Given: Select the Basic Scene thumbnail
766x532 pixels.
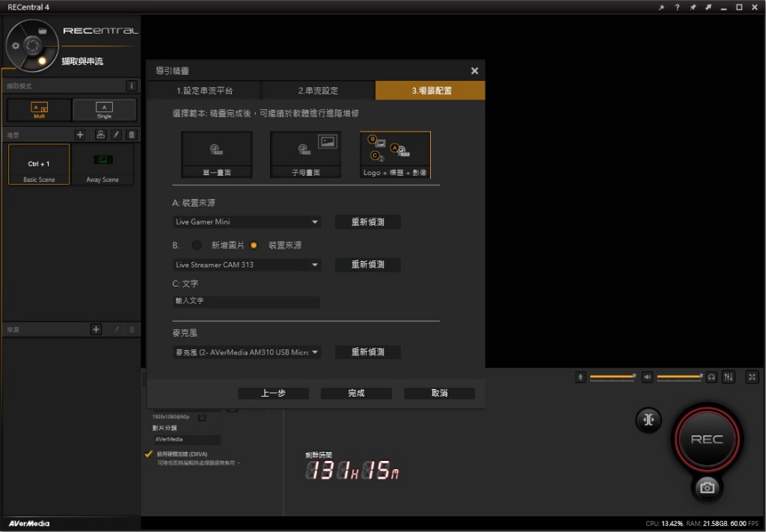Looking at the screenshot, I should click(39, 164).
